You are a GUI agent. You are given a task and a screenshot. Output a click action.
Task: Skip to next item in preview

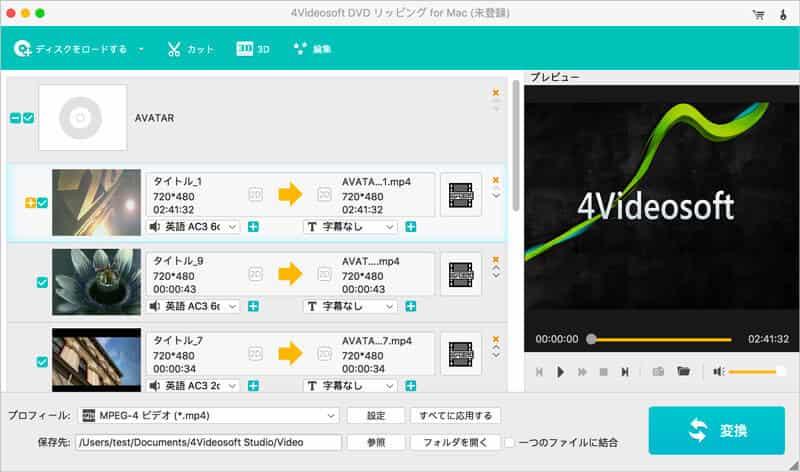[x=624, y=372]
